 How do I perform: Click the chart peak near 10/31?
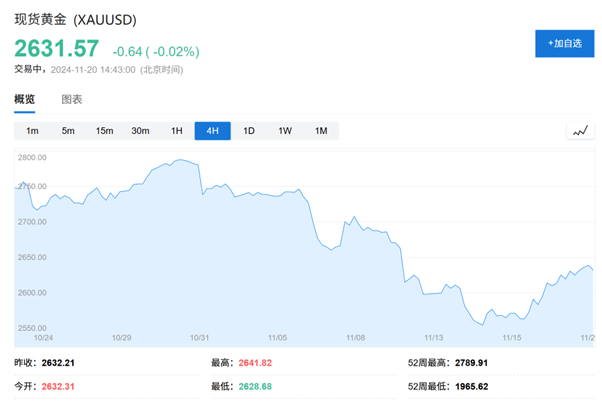pos(181,160)
